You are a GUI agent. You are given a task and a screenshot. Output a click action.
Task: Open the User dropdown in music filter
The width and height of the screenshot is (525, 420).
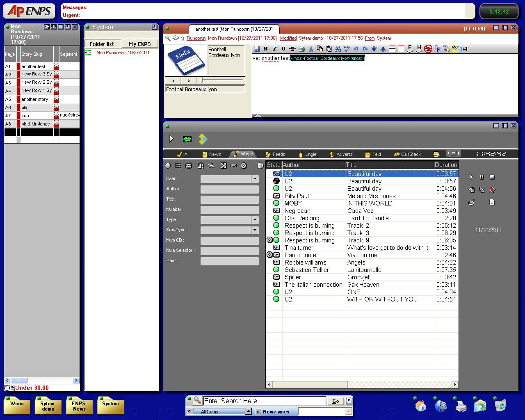click(255, 179)
